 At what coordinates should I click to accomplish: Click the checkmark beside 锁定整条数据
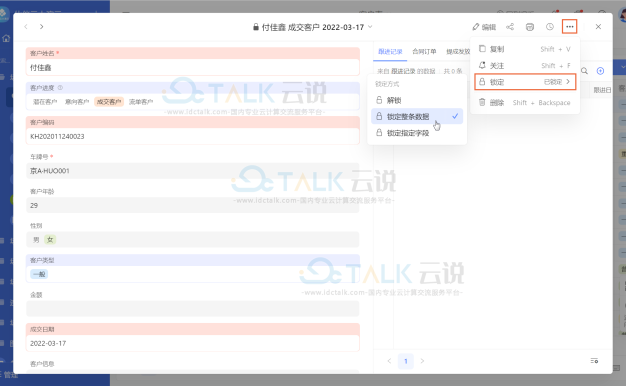click(455, 116)
